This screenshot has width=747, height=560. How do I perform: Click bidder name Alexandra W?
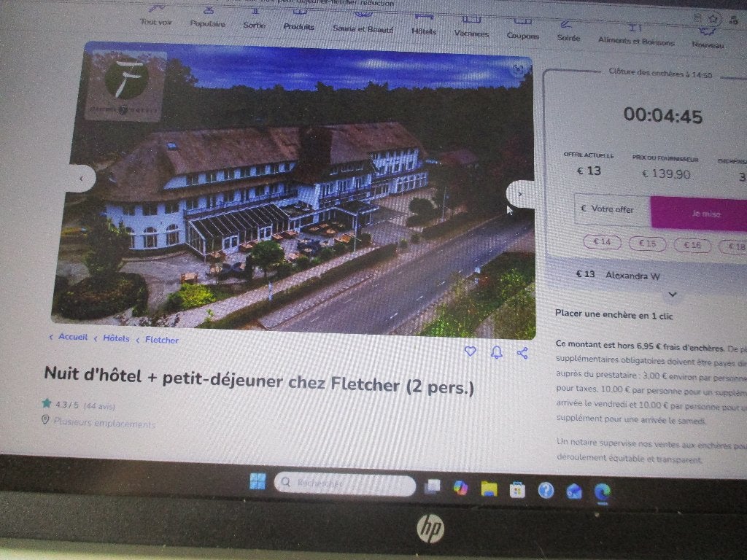[x=632, y=275]
